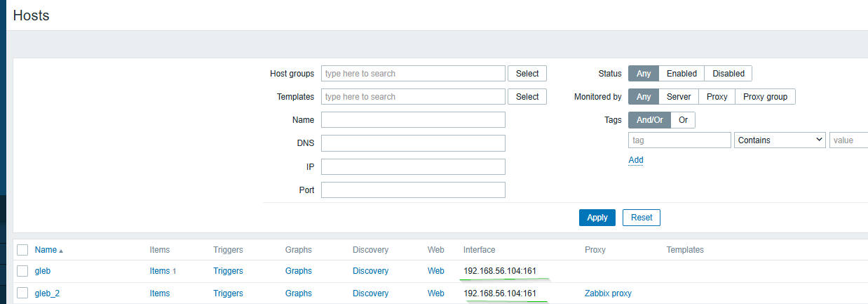
Task: Toggle the select-all hosts checkbox
Action: tap(22, 250)
